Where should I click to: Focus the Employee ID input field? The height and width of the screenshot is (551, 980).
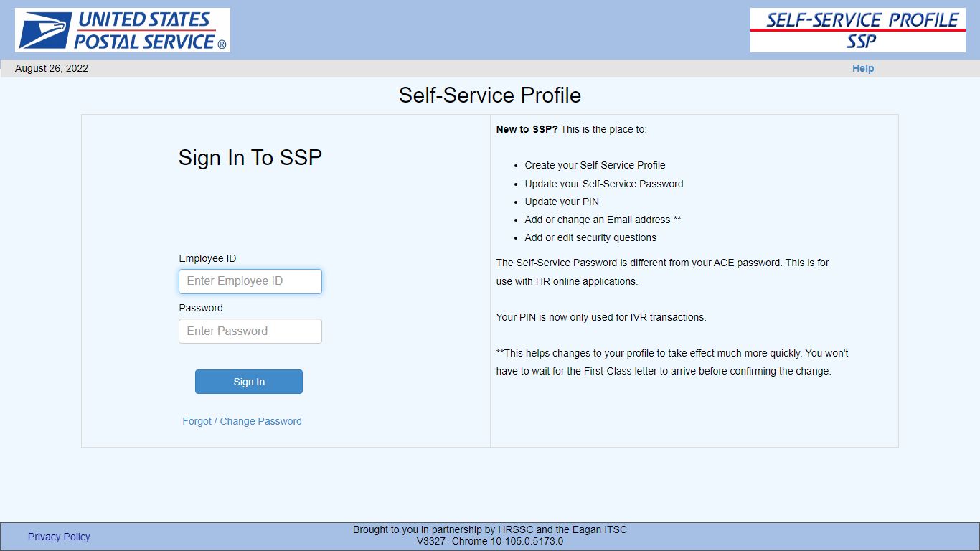pyautogui.click(x=250, y=281)
